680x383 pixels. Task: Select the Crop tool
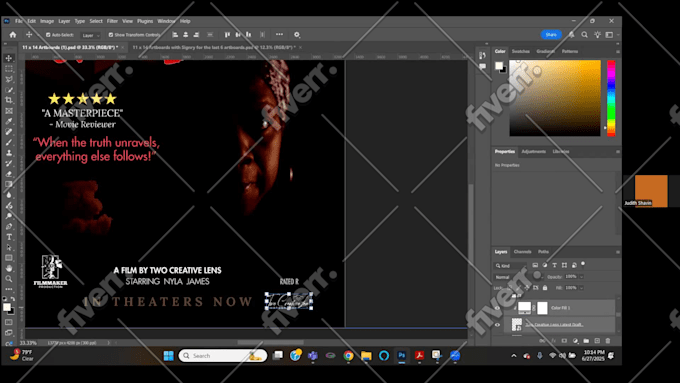(9, 100)
